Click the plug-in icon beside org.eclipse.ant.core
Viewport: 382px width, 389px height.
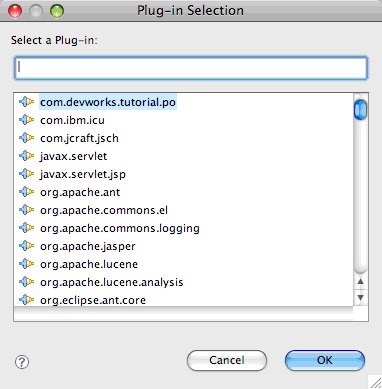click(27, 300)
